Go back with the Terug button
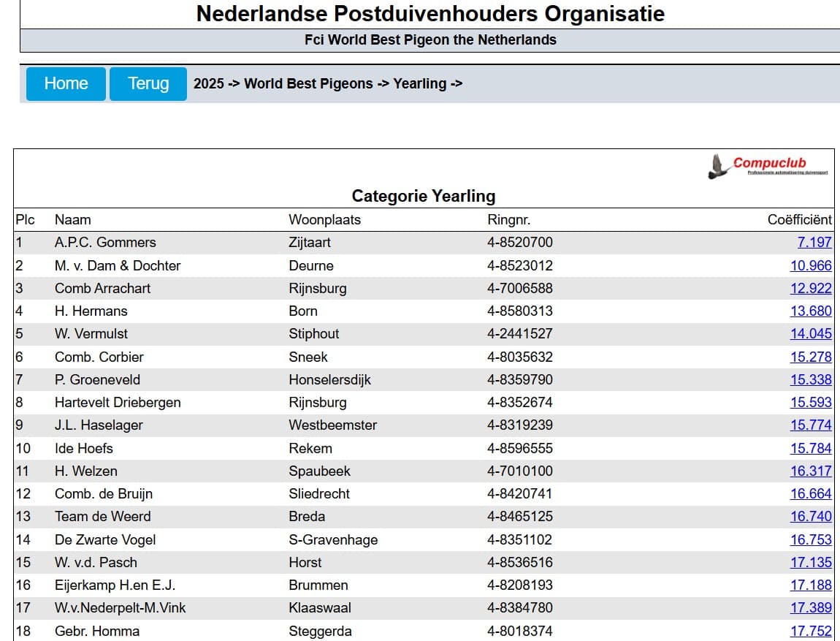Viewport: 840px width, 641px height. point(148,84)
